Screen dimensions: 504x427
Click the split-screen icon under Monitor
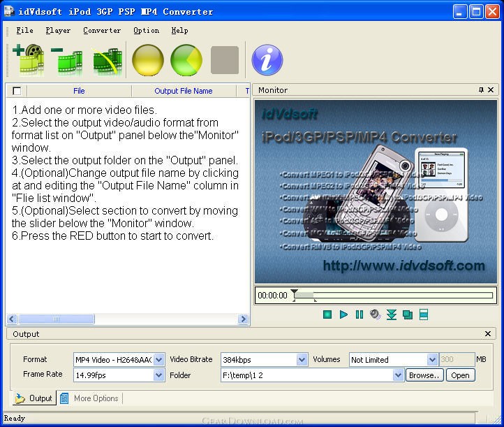pos(424,314)
